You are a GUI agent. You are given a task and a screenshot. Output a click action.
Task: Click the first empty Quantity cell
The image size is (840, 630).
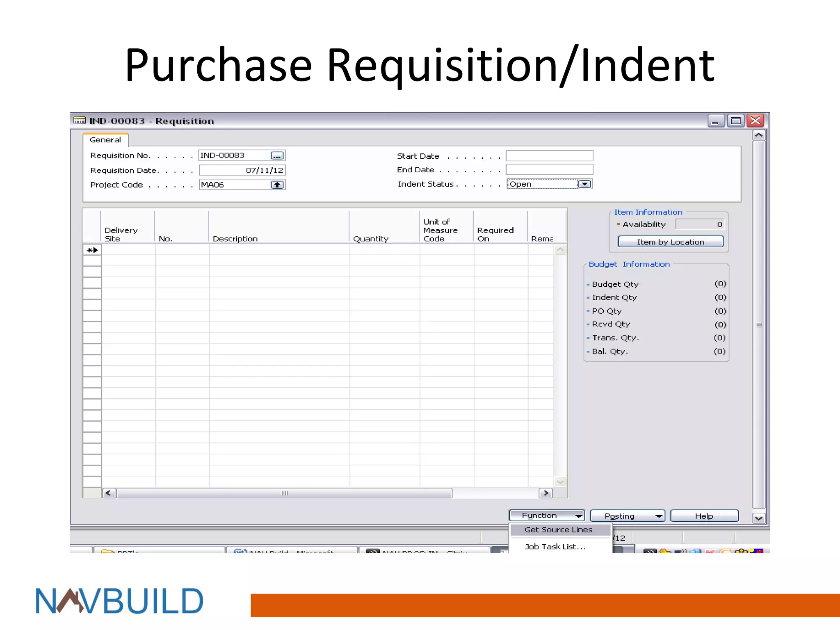click(x=385, y=250)
